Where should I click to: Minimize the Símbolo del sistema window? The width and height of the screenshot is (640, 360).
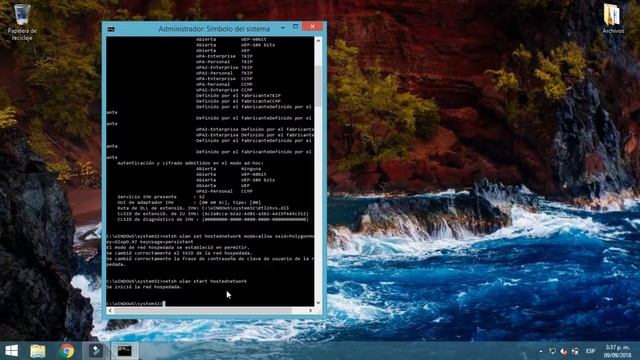[283, 27]
